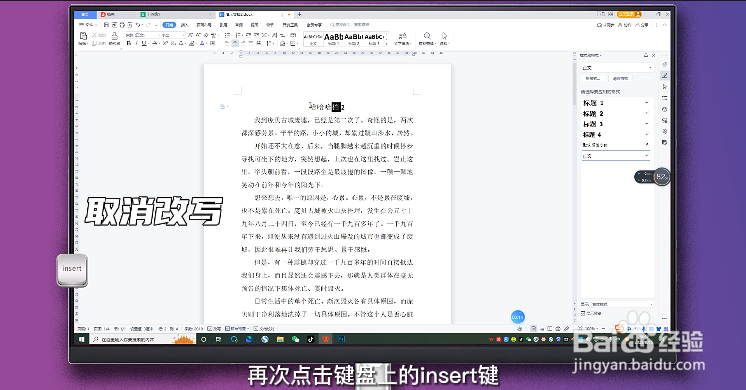This screenshot has height=390, width=746.
Task: Open the display filter dropdown at pane bottom
Action: pos(623,304)
